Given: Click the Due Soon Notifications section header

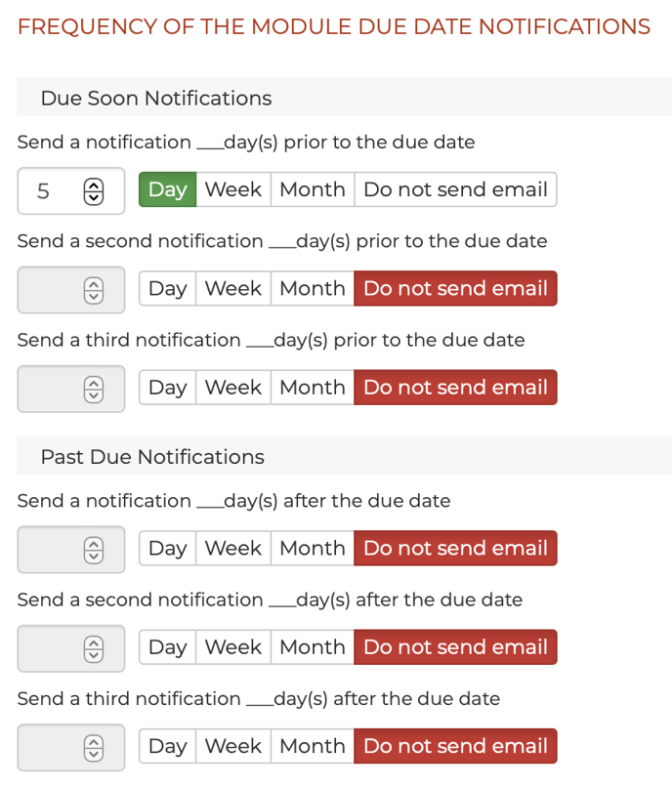Looking at the screenshot, I should pyautogui.click(x=156, y=98).
